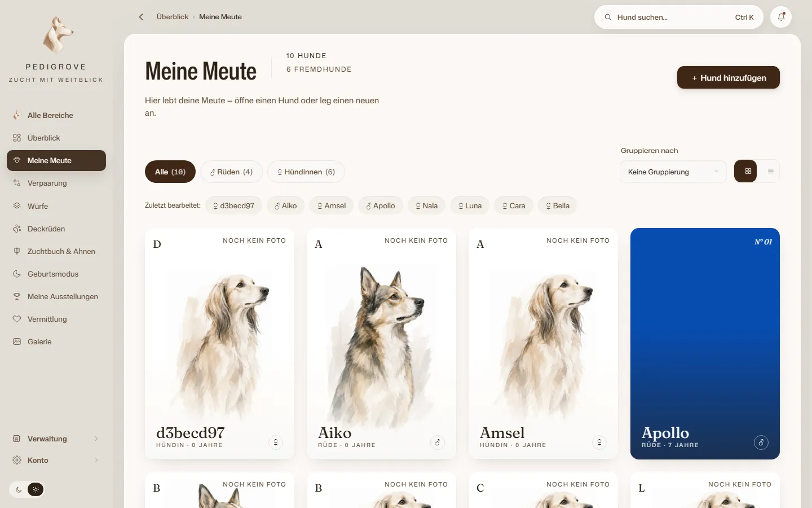Expand the Konto section chevron
Screen dimensions: 812x508
96,460
